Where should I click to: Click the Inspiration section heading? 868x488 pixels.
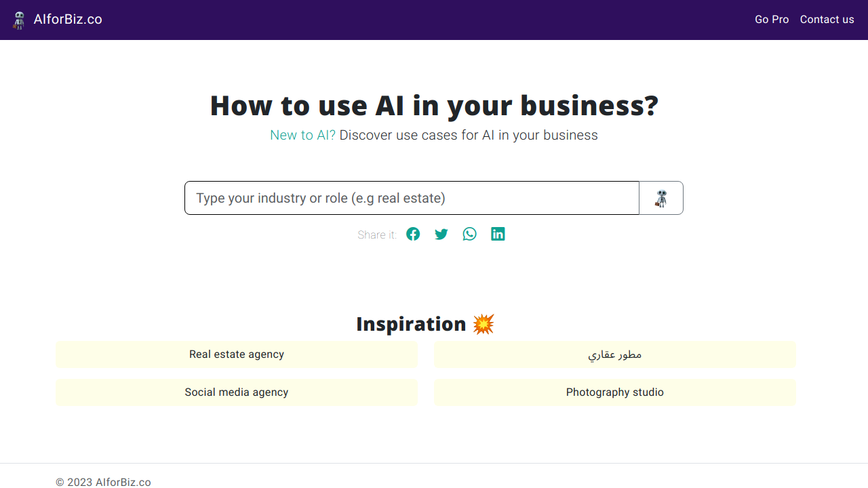click(411, 324)
